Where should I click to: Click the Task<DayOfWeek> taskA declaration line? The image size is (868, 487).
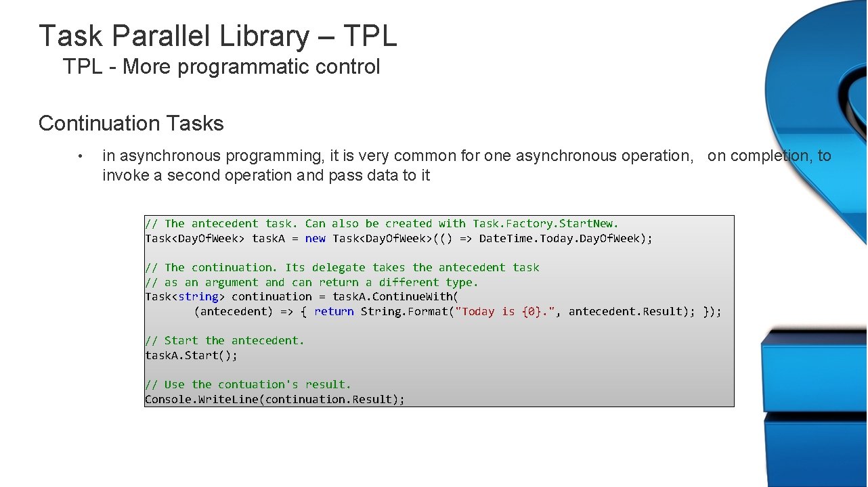[398, 238]
